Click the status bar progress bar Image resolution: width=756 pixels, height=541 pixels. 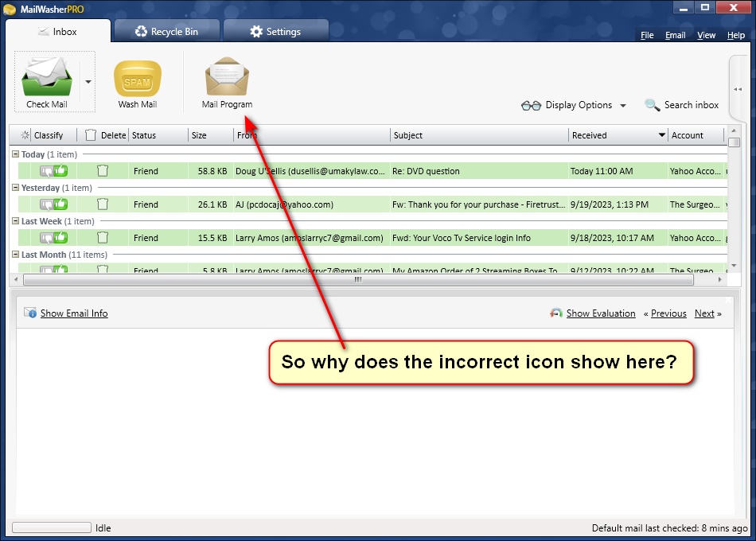point(52,528)
